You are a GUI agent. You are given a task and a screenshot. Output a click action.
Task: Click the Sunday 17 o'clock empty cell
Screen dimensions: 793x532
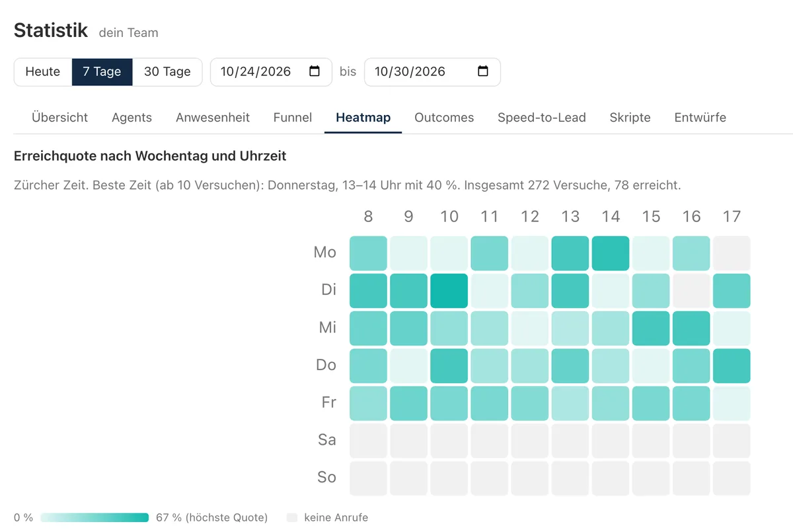732,479
